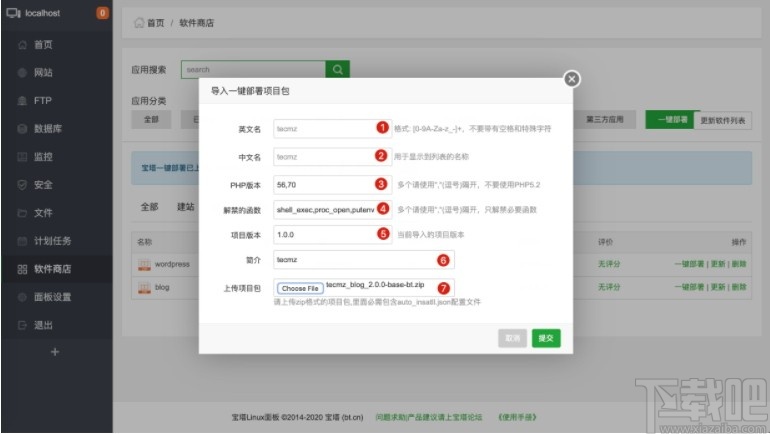Click 一键部署 in the wordpress row
Viewport: 770px width, 434px height.
click(689, 264)
